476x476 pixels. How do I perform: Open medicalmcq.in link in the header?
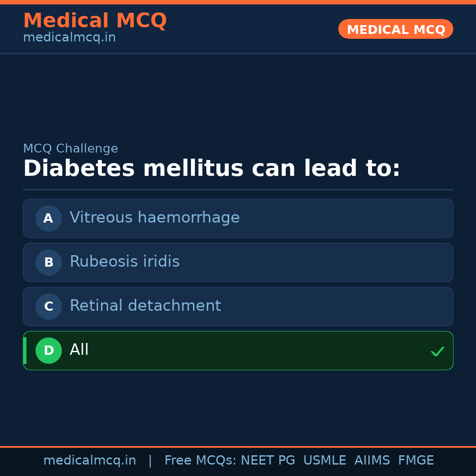69,37
